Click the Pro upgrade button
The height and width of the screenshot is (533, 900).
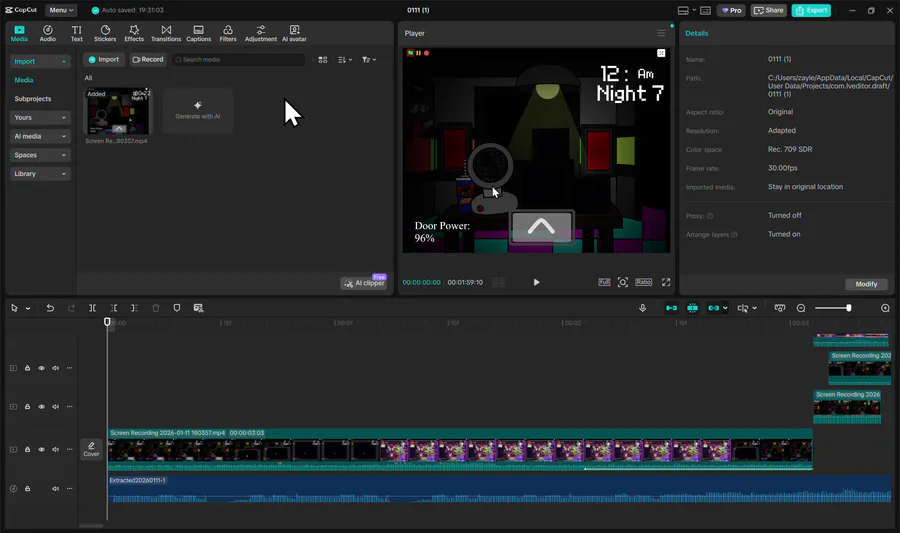[731, 10]
